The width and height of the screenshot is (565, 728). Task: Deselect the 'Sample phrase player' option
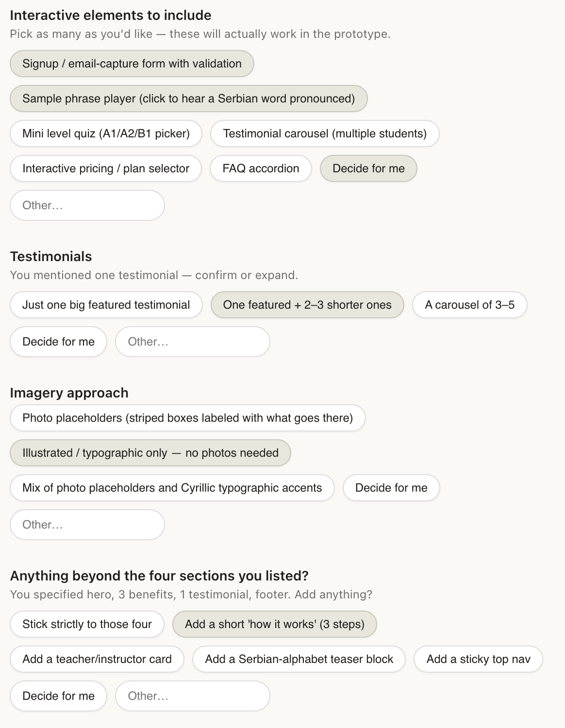point(188,99)
